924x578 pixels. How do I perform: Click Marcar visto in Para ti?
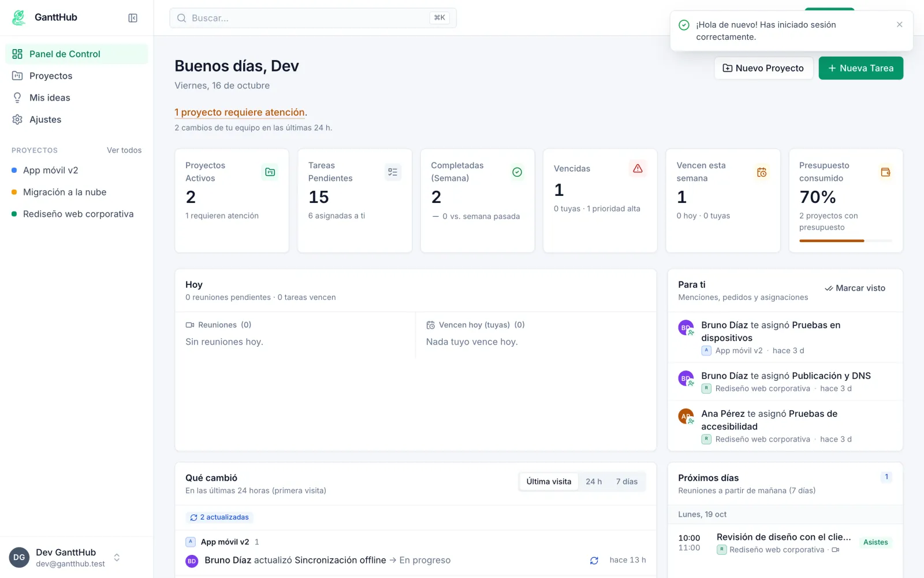[x=855, y=288]
